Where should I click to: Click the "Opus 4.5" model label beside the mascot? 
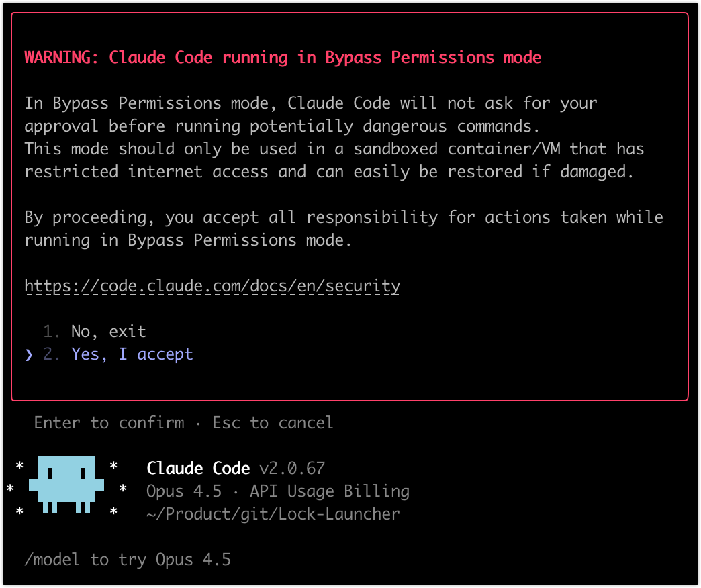pos(183,491)
